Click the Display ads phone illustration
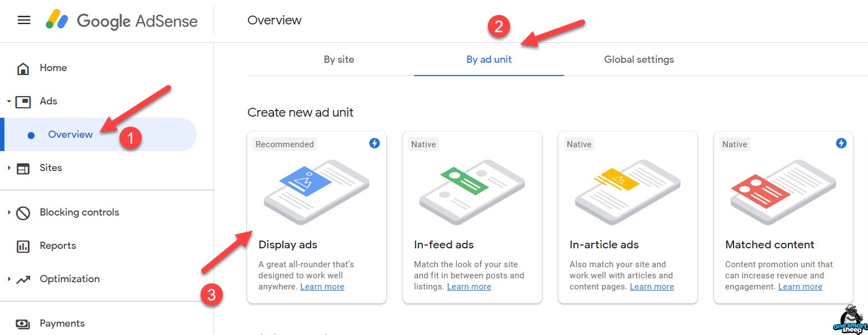 (316, 192)
